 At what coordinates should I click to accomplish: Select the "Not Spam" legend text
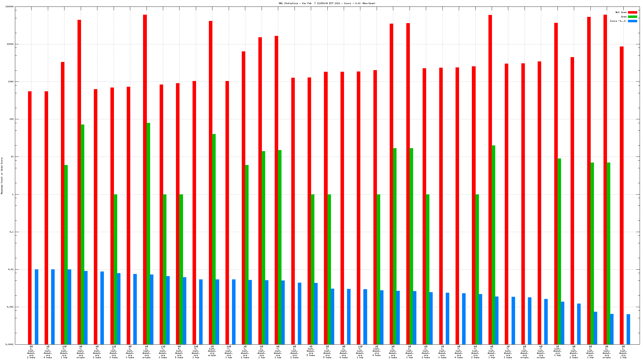tap(621, 12)
